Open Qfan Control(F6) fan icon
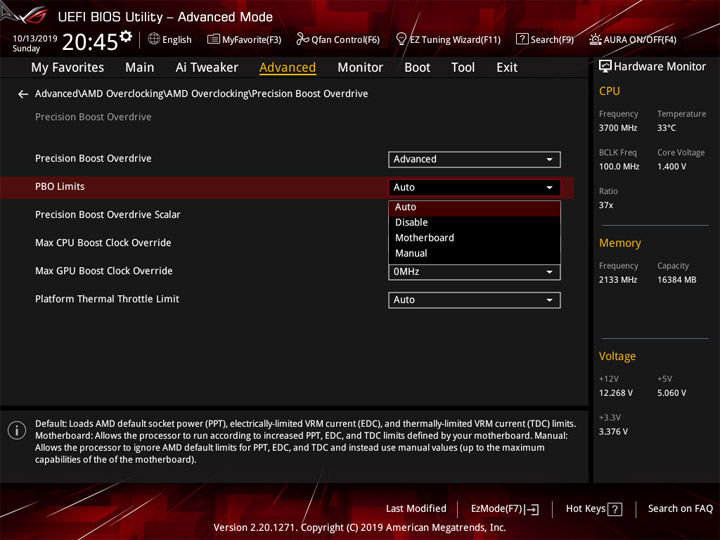Screen dimensions: 720x540 pyautogui.click(x=302, y=39)
